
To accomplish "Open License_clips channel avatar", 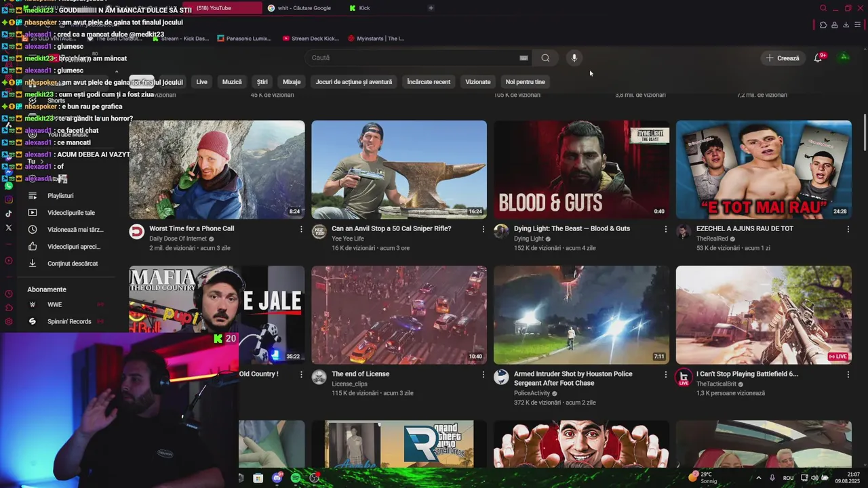I will pos(319,378).
